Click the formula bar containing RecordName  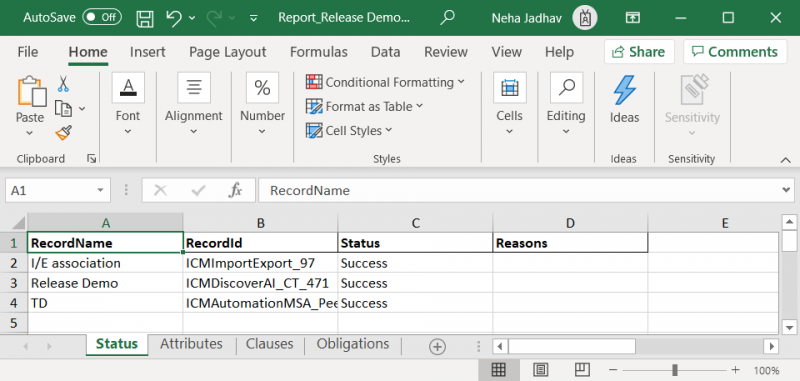(x=519, y=191)
